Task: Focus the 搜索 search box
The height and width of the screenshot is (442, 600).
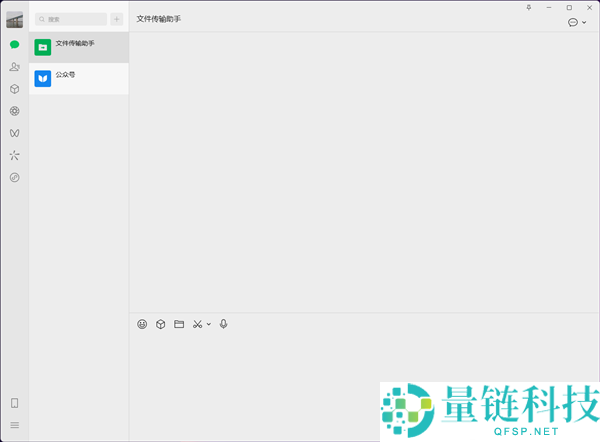Action: [x=71, y=19]
